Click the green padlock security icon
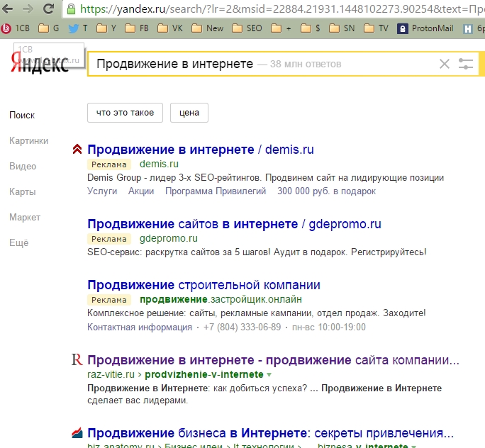This screenshot has height=448, width=485. click(72, 9)
